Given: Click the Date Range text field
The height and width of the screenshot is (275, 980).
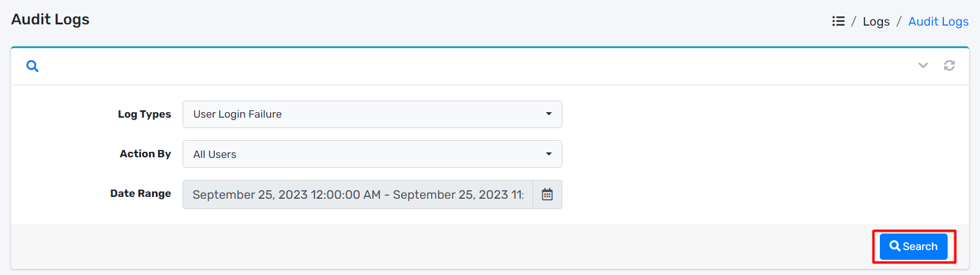Looking at the screenshot, I should 358,195.
